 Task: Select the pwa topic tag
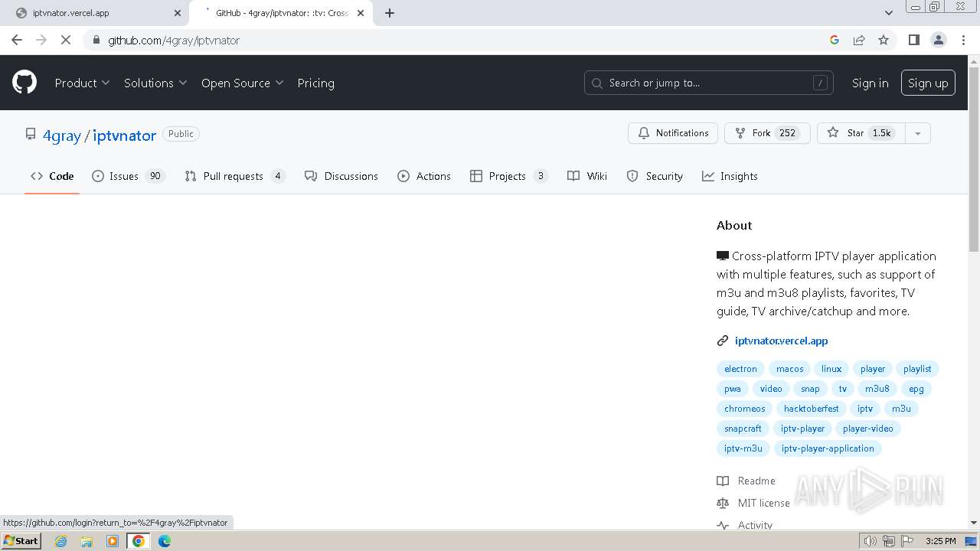733,389
